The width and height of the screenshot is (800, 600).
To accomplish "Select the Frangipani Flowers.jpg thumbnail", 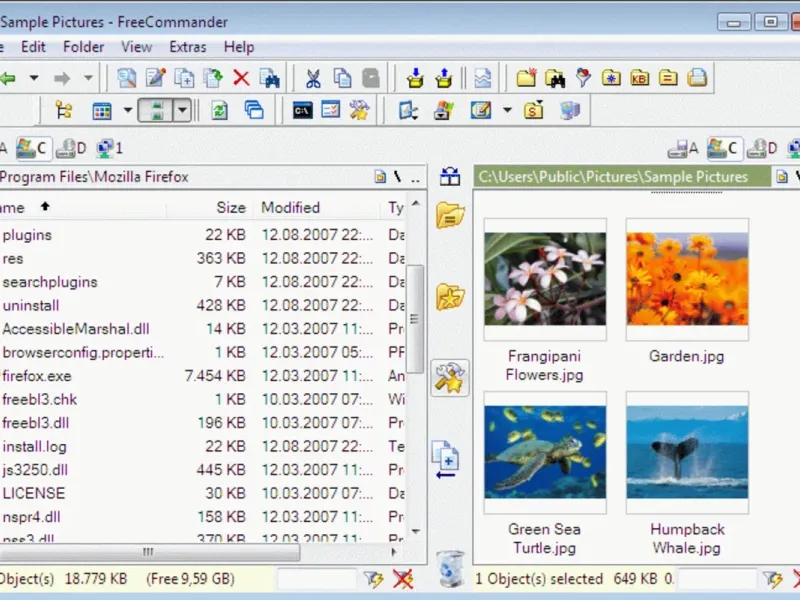I will coord(545,280).
